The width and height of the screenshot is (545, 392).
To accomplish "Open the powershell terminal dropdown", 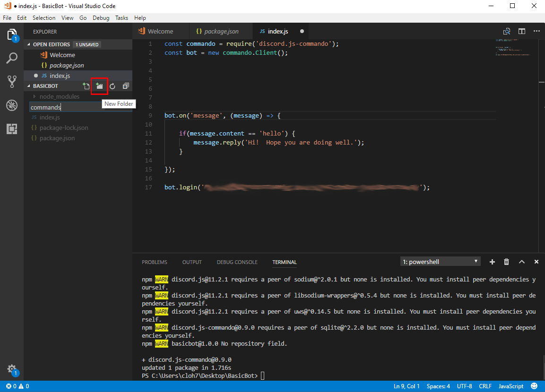I will tap(441, 262).
